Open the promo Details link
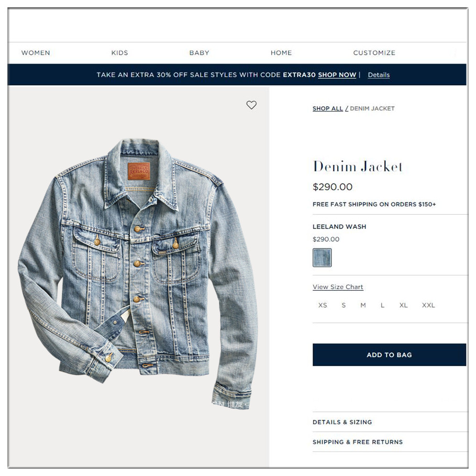The width and height of the screenshot is (476, 476). [379, 75]
